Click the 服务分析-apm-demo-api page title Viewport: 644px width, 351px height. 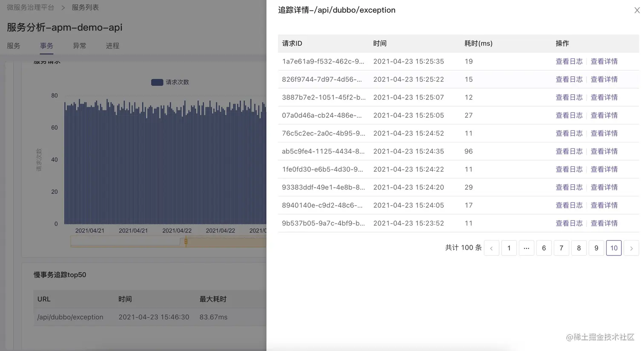coord(65,27)
